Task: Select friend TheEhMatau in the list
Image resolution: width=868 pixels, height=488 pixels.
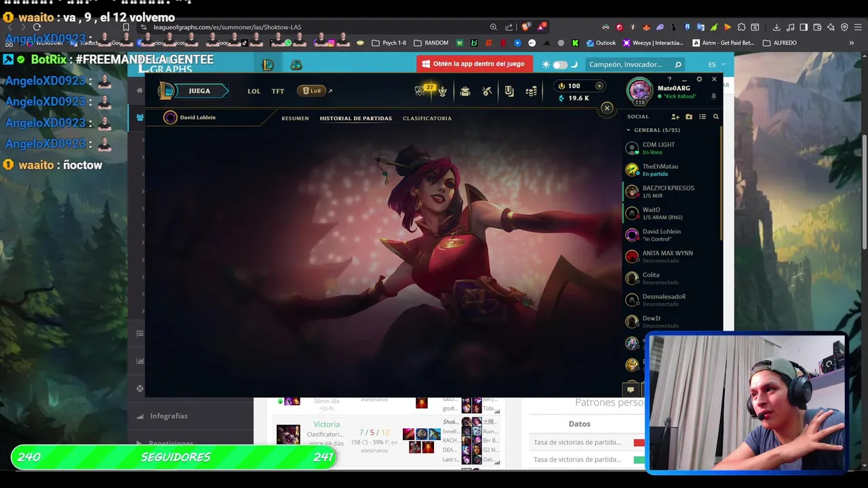Action: pos(671,169)
